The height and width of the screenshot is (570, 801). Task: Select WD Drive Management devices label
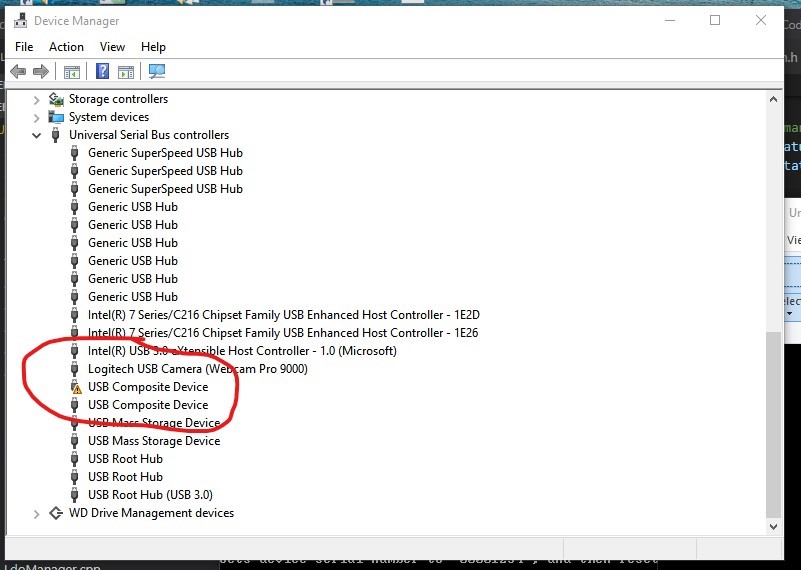tap(151, 513)
